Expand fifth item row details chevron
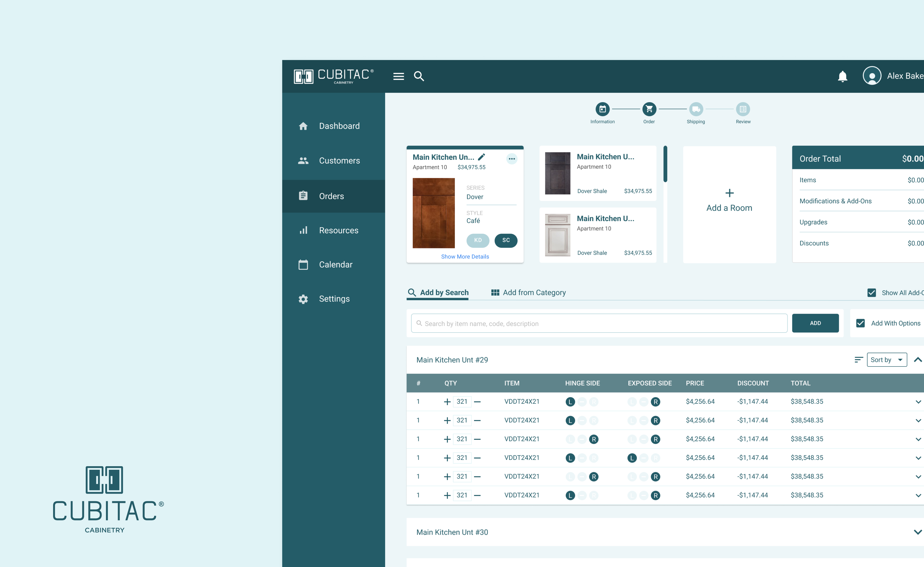Viewport: 924px width, 567px height. pos(918,477)
